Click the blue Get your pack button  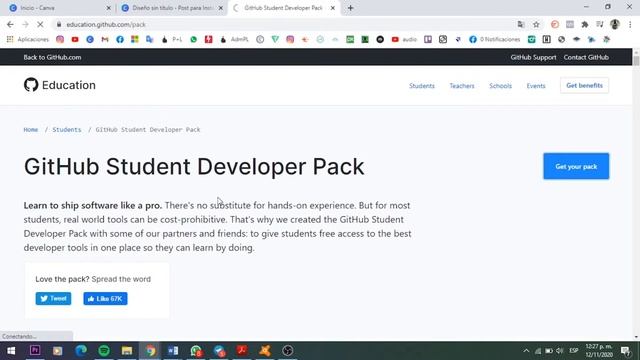pyautogui.click(x=576, y=166)
